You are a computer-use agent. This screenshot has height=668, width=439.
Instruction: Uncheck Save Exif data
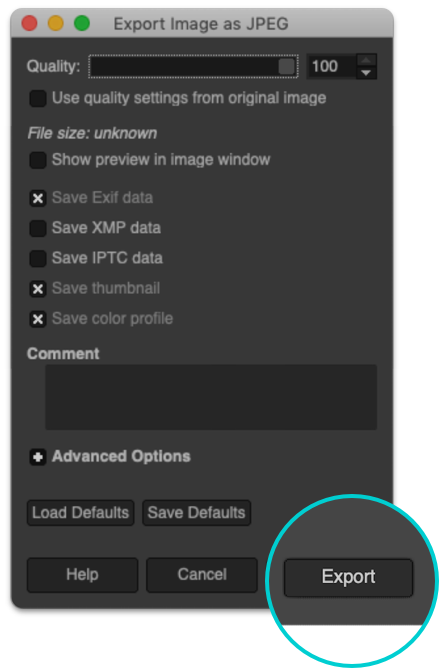38,198
